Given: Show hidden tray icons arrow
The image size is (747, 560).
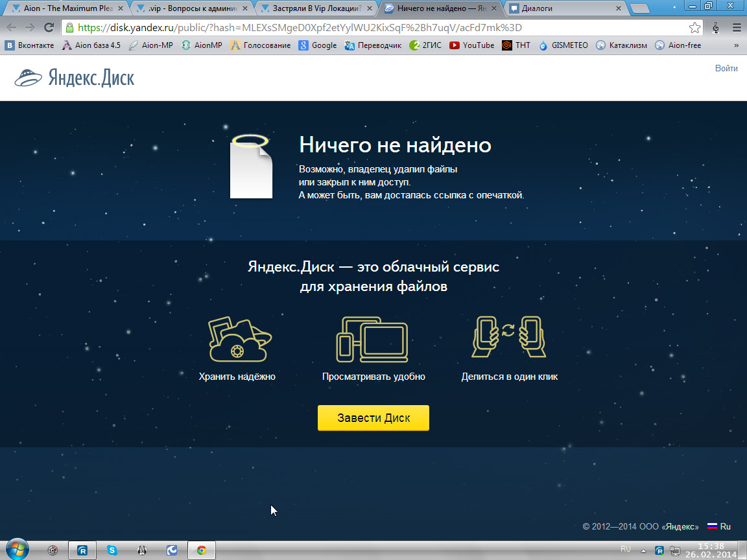Looking at the screenshot, I should pyautogui.click(x=643, y=550).
